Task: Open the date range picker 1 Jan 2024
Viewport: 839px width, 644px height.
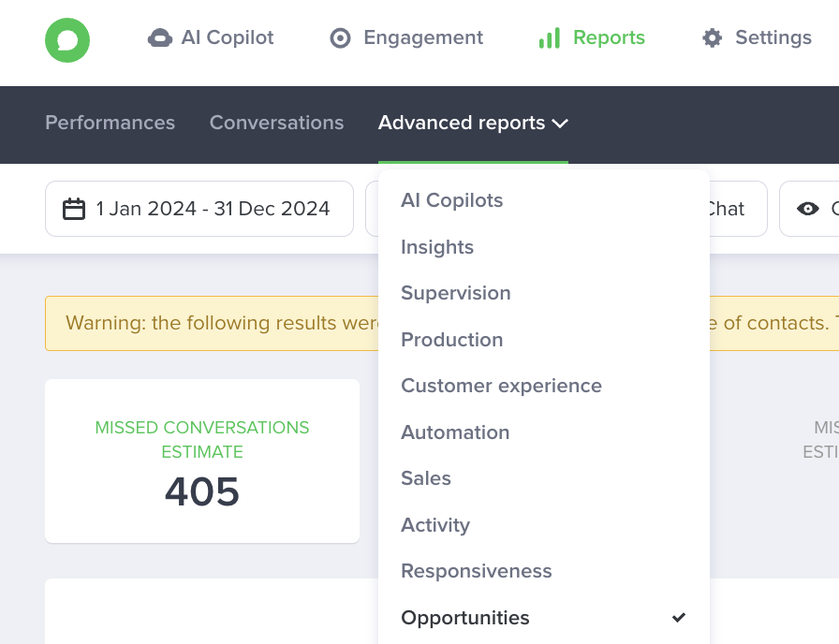Action: click(x=199, y=209)
